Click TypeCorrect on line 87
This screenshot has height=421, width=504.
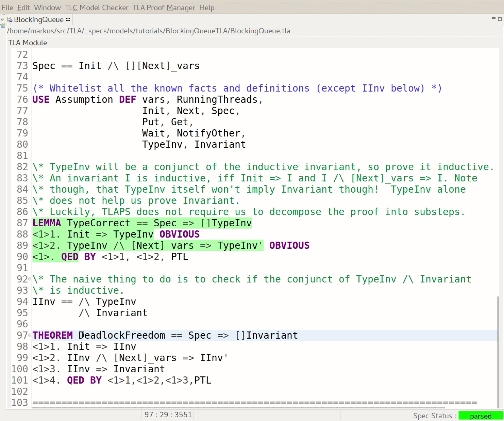tap(99, 223)
